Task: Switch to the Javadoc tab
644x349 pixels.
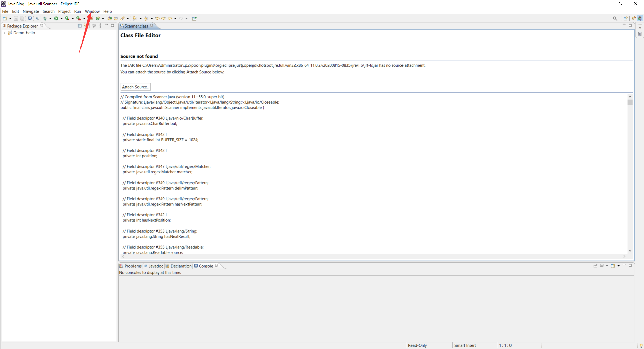Action: [154, 266]
